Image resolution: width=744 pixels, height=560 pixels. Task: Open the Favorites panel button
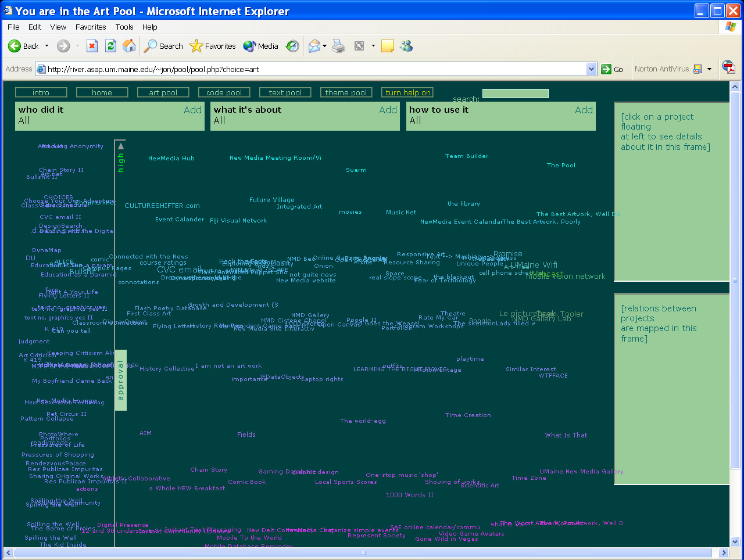[x=213, y=46]
